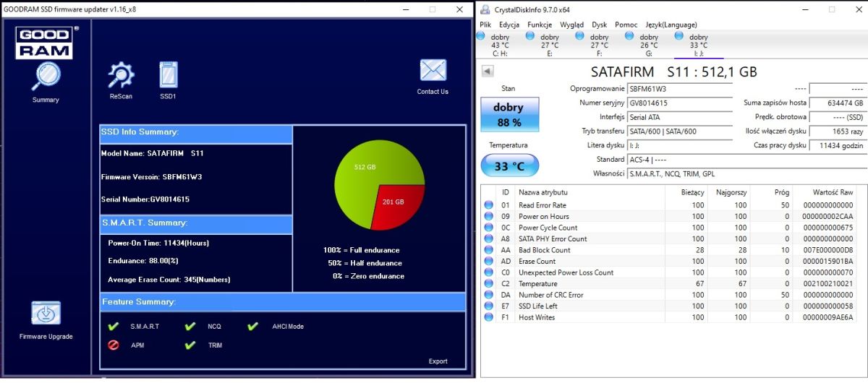Screen dimensions: 868x383
Task: Click the Model Name SATAFIRM S11 text
Action: (153, 153)
